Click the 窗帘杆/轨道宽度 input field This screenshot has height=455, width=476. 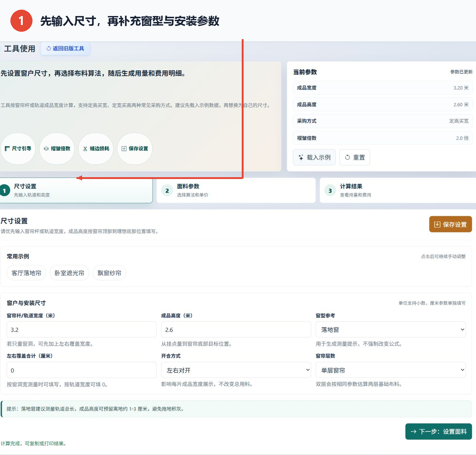click(82, 330)
